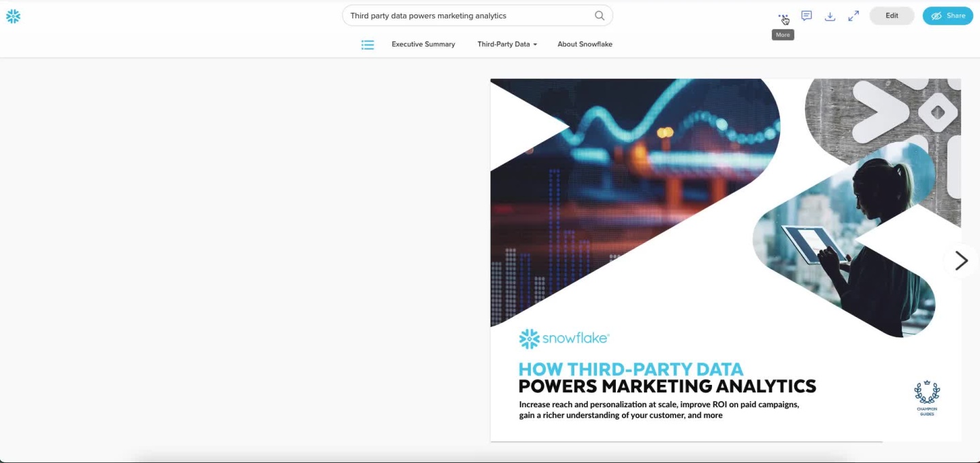Click the crossed-out eye icon on Share
This screenshot has width=980, height=463.
coord(936,16)
